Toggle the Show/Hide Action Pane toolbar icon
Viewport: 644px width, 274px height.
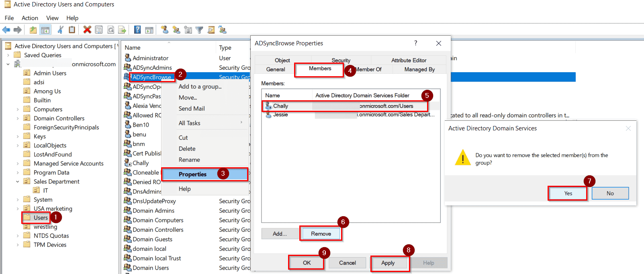(x=149, y=30)
